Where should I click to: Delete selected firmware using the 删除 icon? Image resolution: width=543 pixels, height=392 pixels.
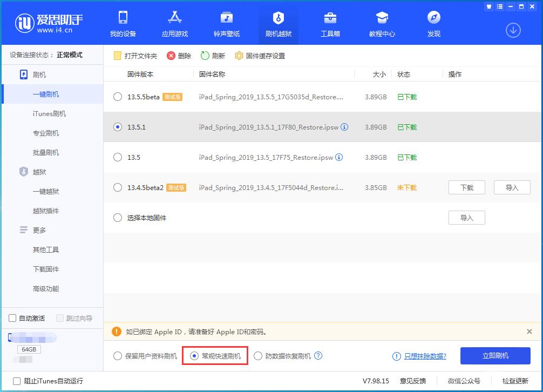tap(178, 56)
